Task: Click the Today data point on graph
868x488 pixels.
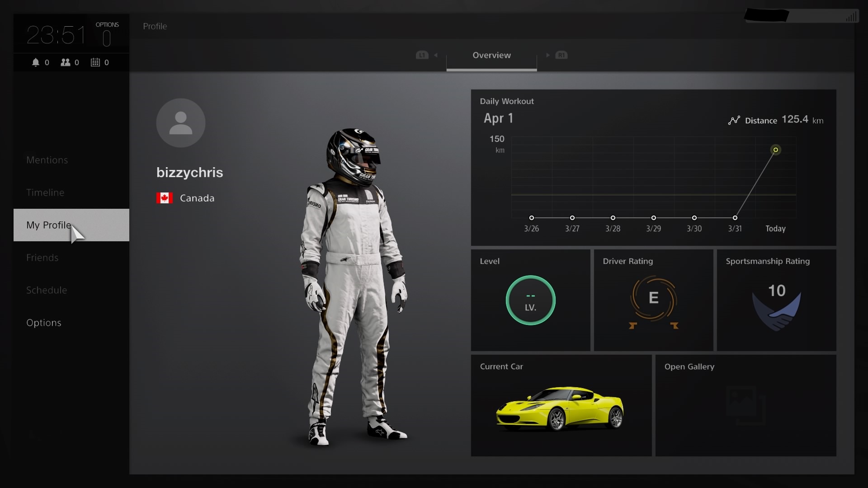Action: [x=775, y=150]
